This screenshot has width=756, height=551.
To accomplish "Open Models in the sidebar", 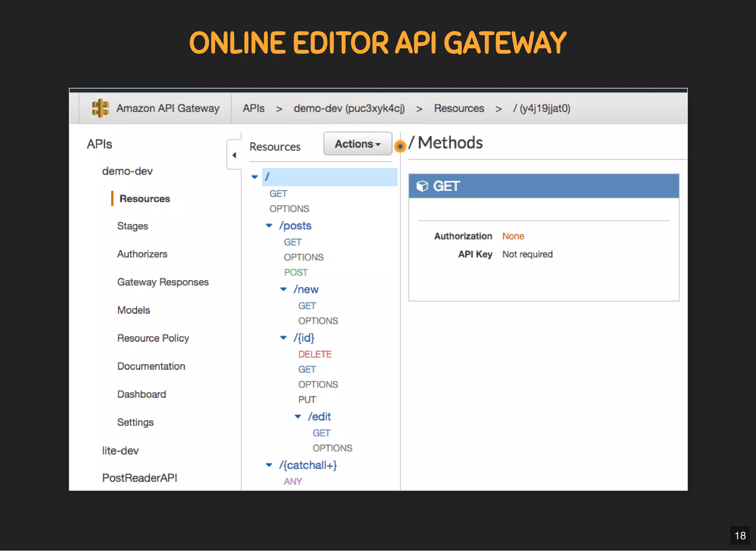I will click(x=134, y=310).
